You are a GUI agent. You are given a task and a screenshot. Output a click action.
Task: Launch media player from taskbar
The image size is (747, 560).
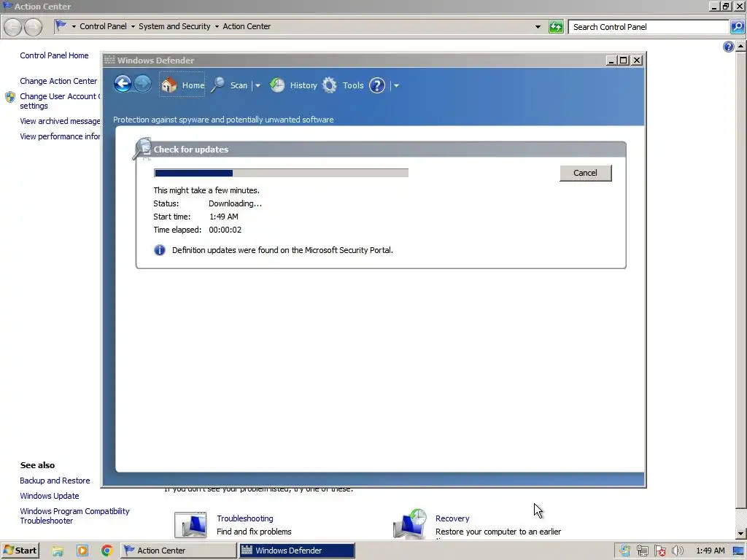82,551
